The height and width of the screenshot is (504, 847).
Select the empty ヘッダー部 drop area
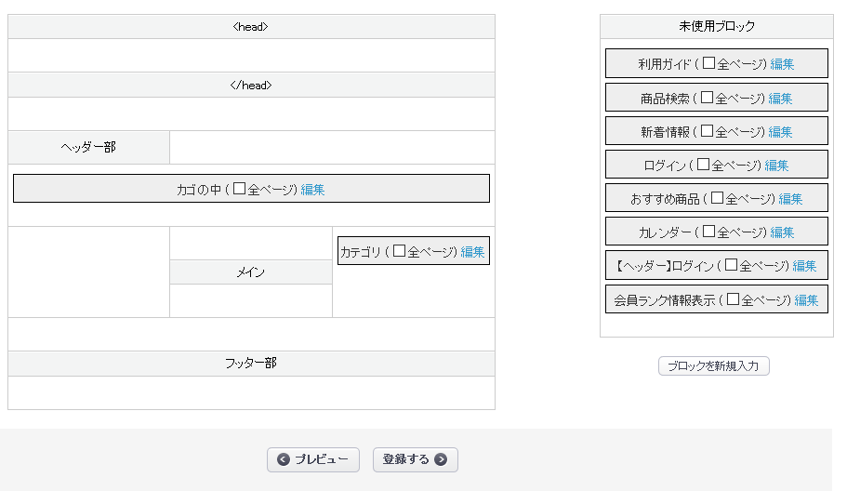coord(332,148)
